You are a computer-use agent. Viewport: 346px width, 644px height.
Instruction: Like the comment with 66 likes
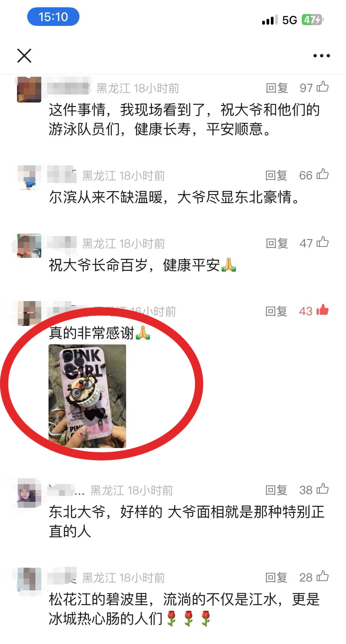[322, 175]
